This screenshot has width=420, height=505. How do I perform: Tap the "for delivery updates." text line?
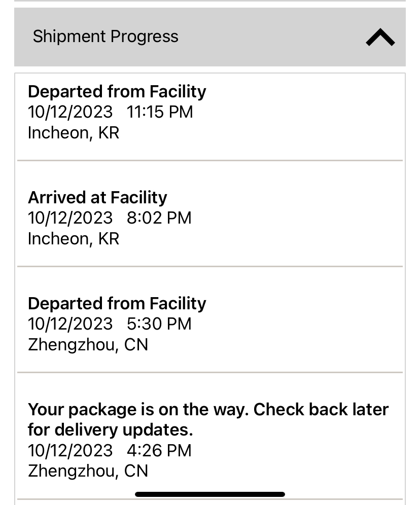tap(110, 430)
